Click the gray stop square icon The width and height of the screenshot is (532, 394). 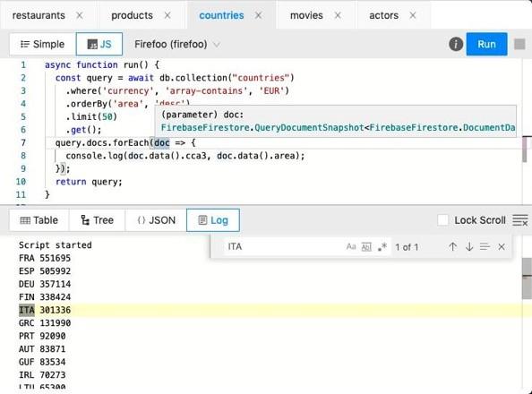coord(519,44)
